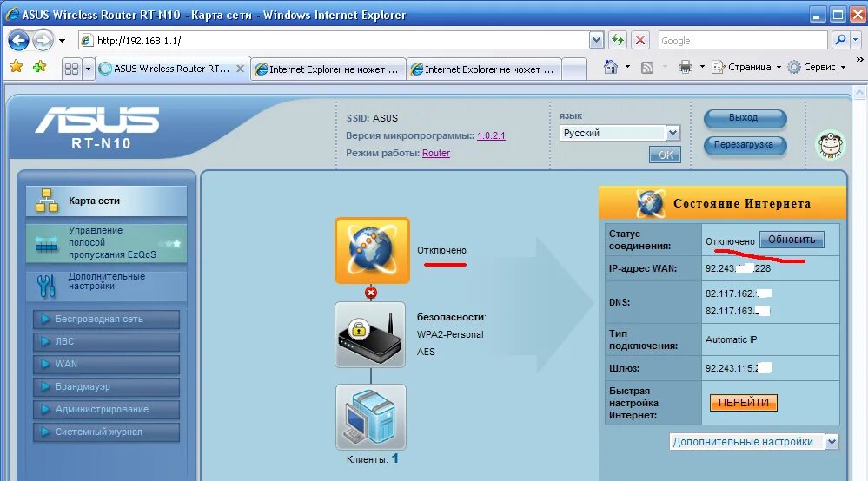Click the Add to Favorites star-plus icon
Viewport: 868px width, 481px height.
39,67
